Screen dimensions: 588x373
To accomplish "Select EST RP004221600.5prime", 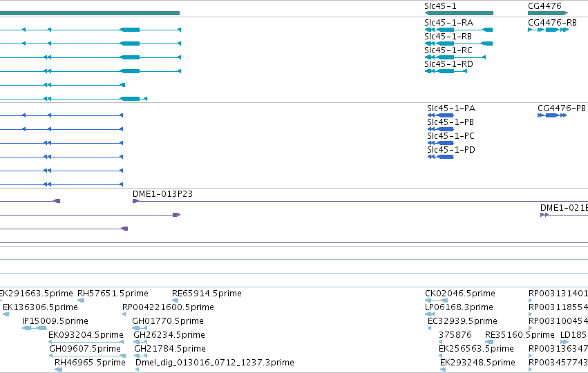I will (168, 307).
